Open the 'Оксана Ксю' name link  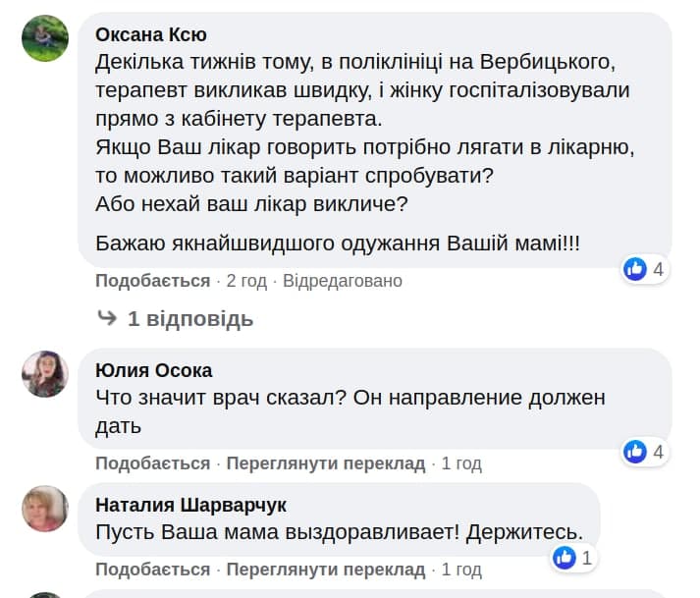pyautogui.click(x=151, y=34)
